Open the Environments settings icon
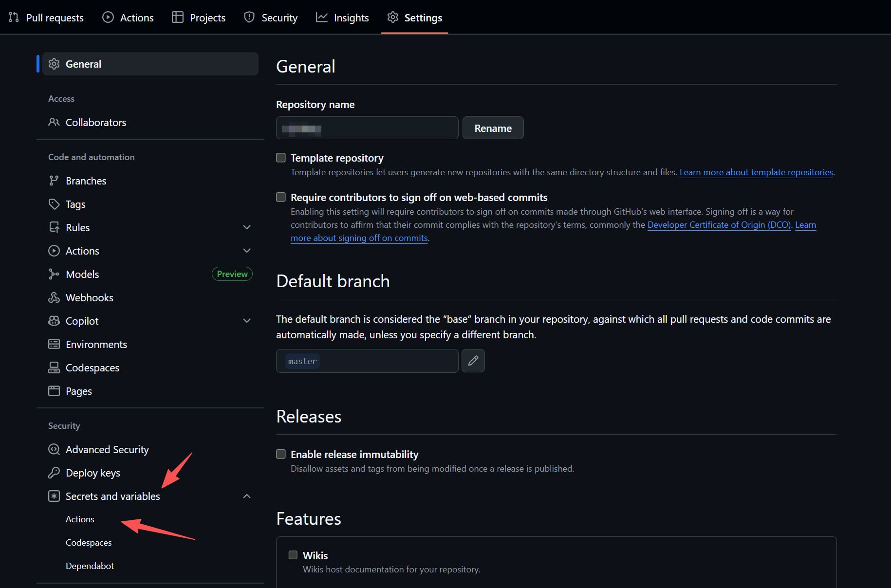This screenshot has height=588, width=891. (x=54, y=344)
